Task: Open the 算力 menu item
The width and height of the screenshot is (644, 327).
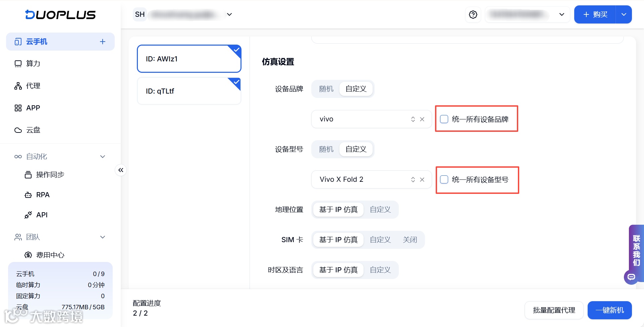Action: (60, 63)
